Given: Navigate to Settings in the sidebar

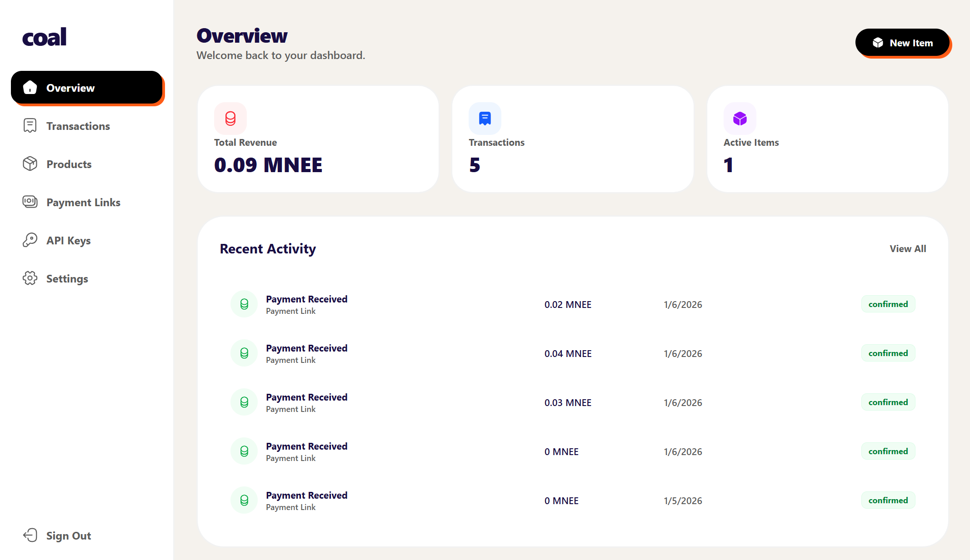Looking at the screenshot, I should point(67,278).
